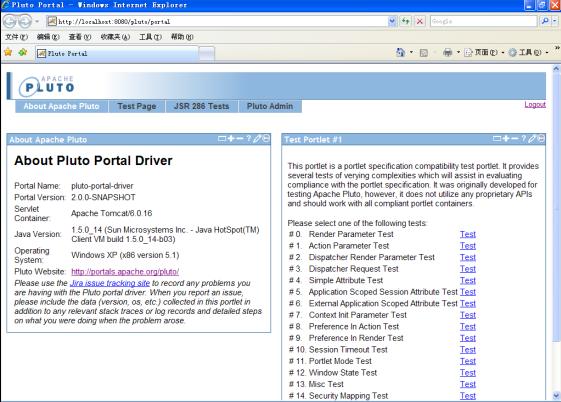
Task: Maximize the About Apache Pluto portlet with plus icon
Action: (231, 138)
